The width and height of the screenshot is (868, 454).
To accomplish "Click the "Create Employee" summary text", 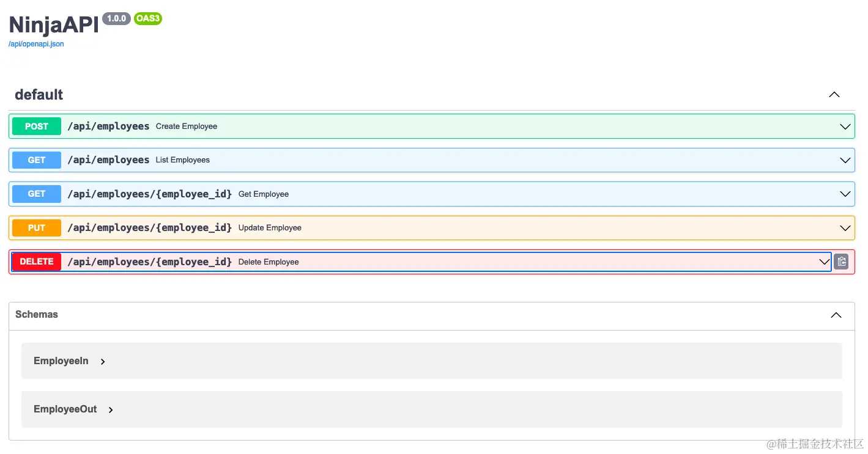I will (187, 126).
